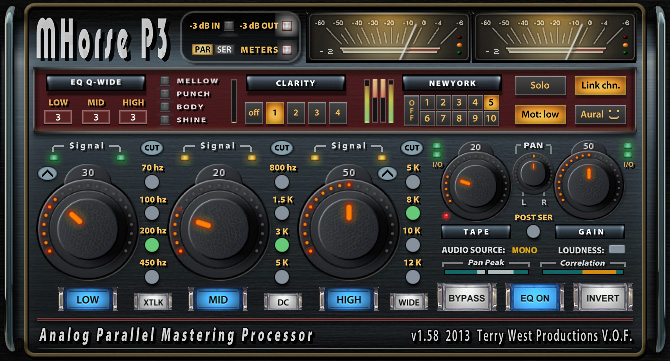
Task: Turn the NEWYORK grid OFF
Action: tap(411, 110)
